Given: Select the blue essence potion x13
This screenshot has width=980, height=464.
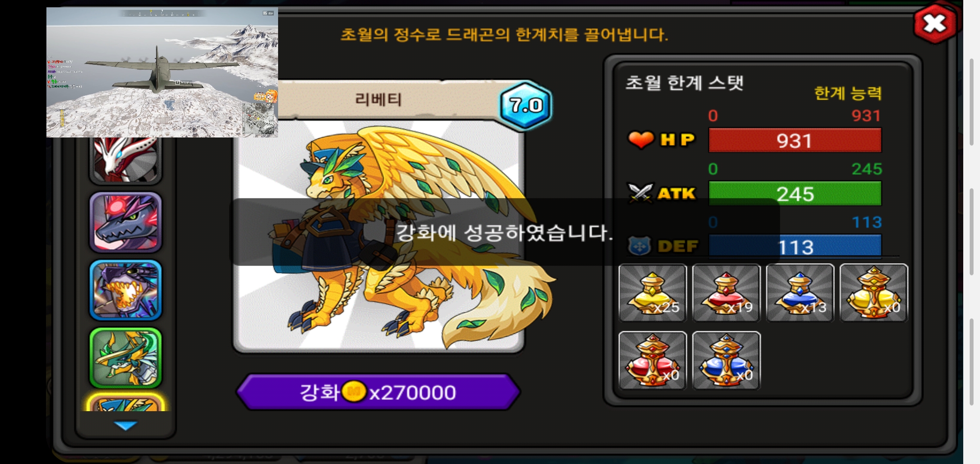Looking at the screenshot, I should (x=800, y=293).
